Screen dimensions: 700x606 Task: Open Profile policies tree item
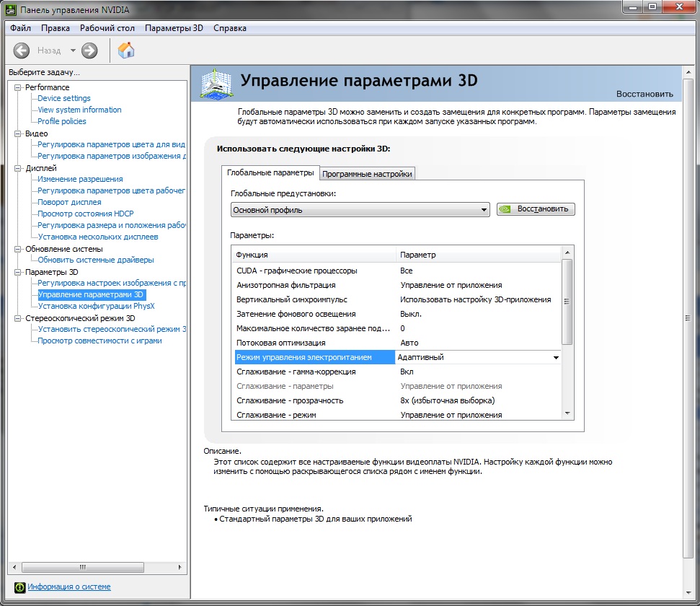coord(61,121)
